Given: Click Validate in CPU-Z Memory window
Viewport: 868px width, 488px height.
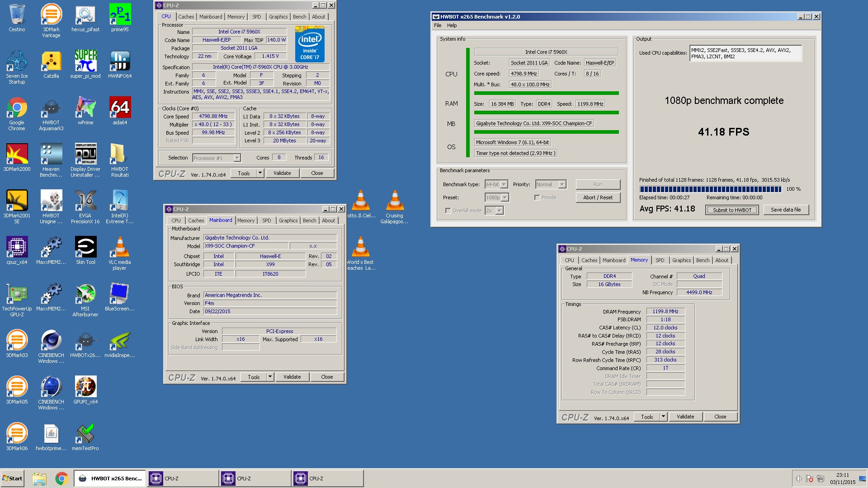Looking at the screenshot, I should [685, 417].
